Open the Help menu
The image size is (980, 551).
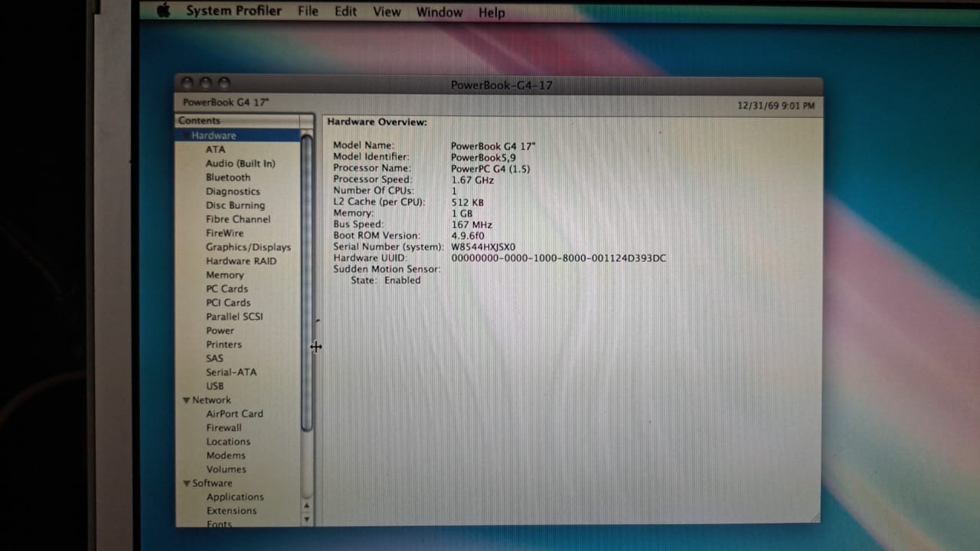[x=492, y=12]
